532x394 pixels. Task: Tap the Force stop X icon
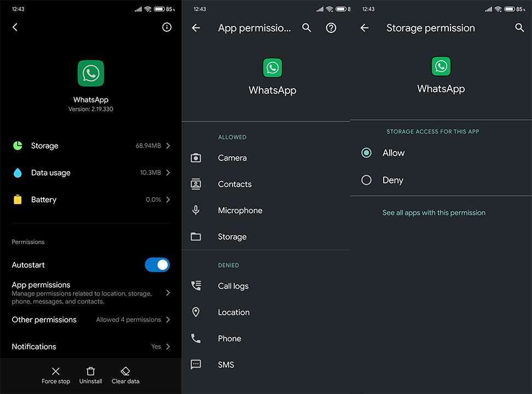click(x=56, y=371)
